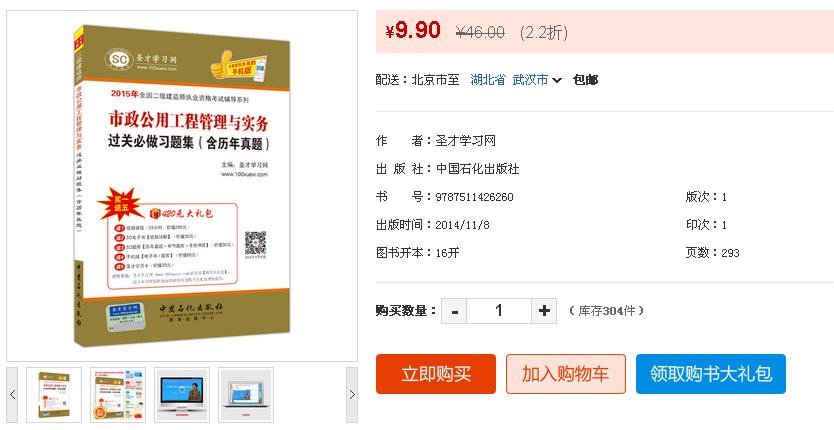Click the 立即购买 buy now button
The image size is (834, 430).
point(436,374)
